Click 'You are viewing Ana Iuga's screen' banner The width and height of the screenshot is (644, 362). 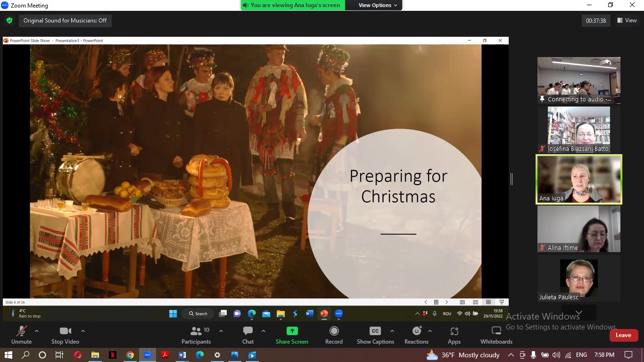point(293,5)
